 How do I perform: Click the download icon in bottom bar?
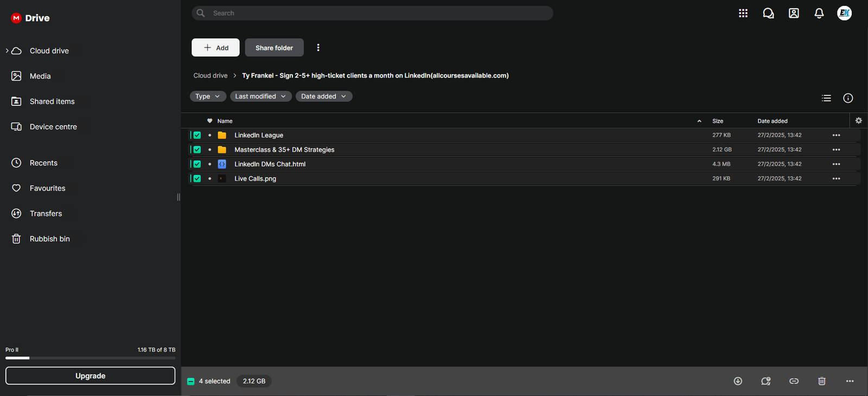click(738, 381)
